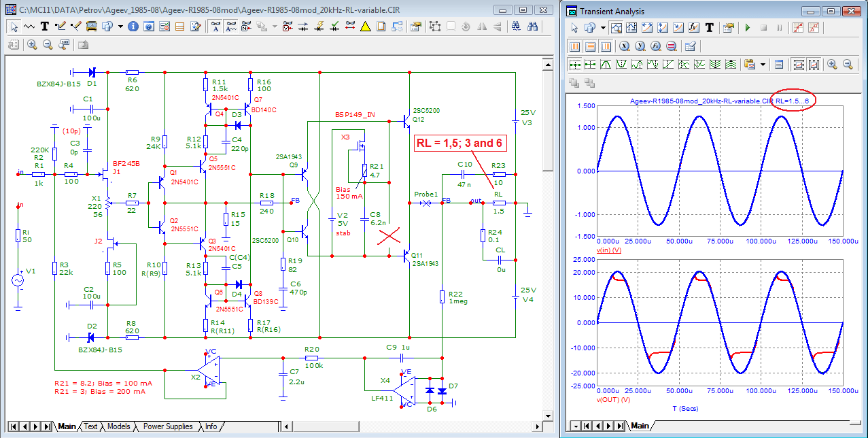Toggle the minor vertical grid lines button
This screenshot has width=868, height=438.
[574, 46]
